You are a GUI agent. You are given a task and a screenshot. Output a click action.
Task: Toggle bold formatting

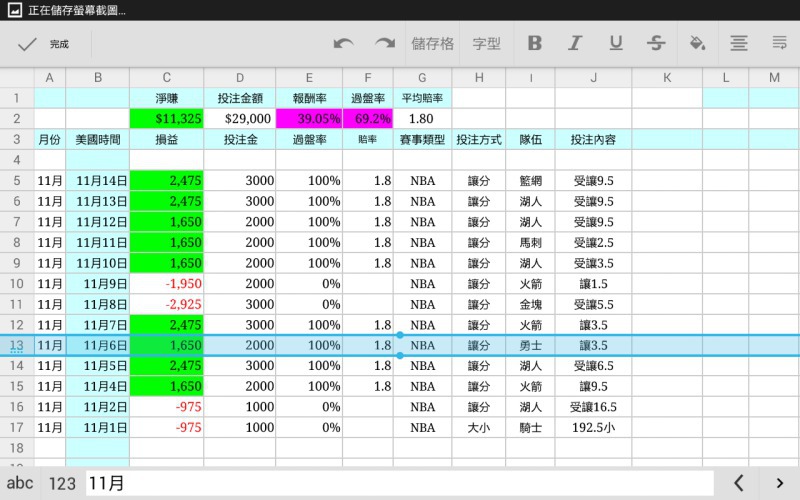pos(535,43)
